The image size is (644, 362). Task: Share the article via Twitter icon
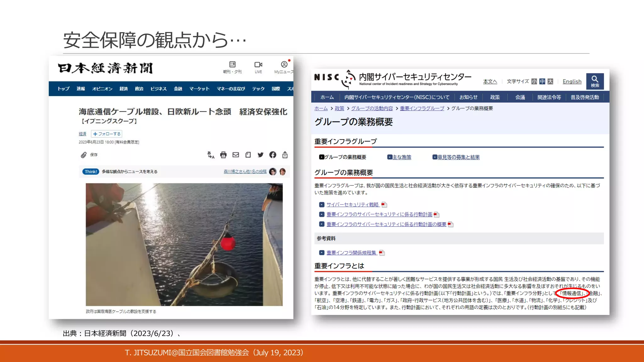[260, 155]
